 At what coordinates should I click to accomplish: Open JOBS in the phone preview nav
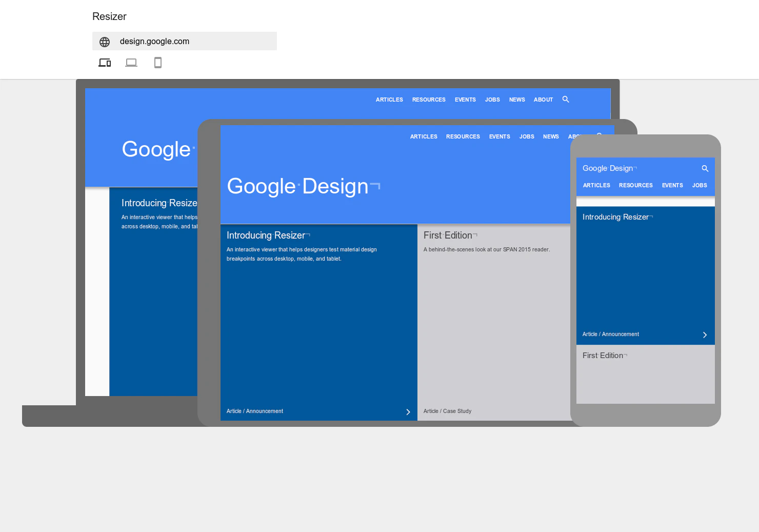[x=700, y=185]
